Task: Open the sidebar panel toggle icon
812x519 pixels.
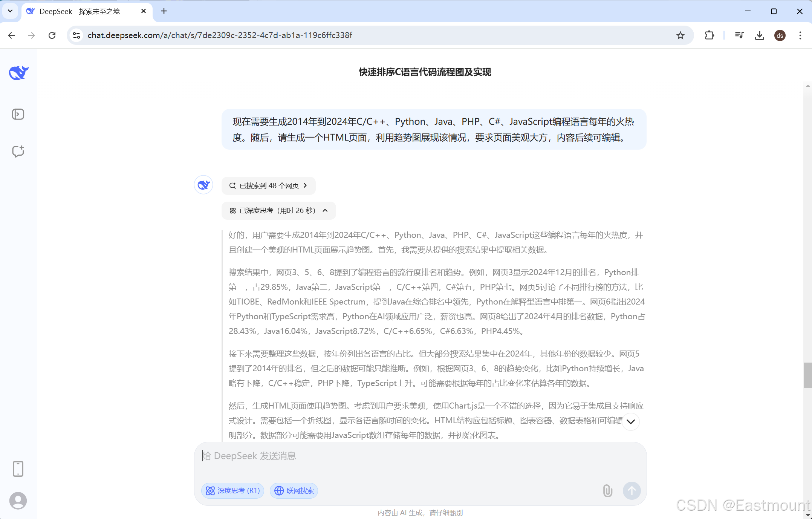Action: (18, 114)
